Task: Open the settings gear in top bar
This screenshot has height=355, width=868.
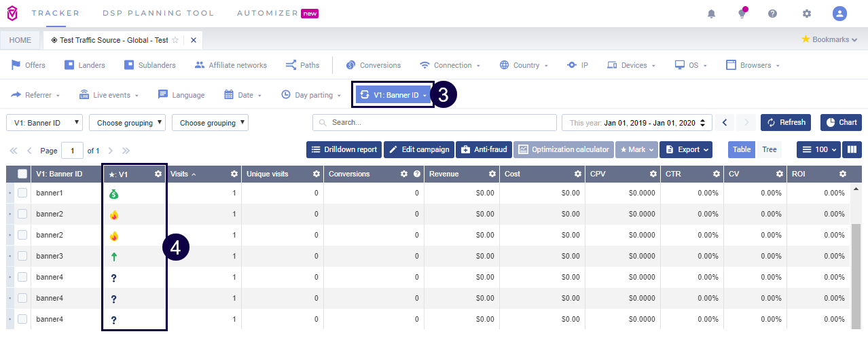Action: click(807, 14)
